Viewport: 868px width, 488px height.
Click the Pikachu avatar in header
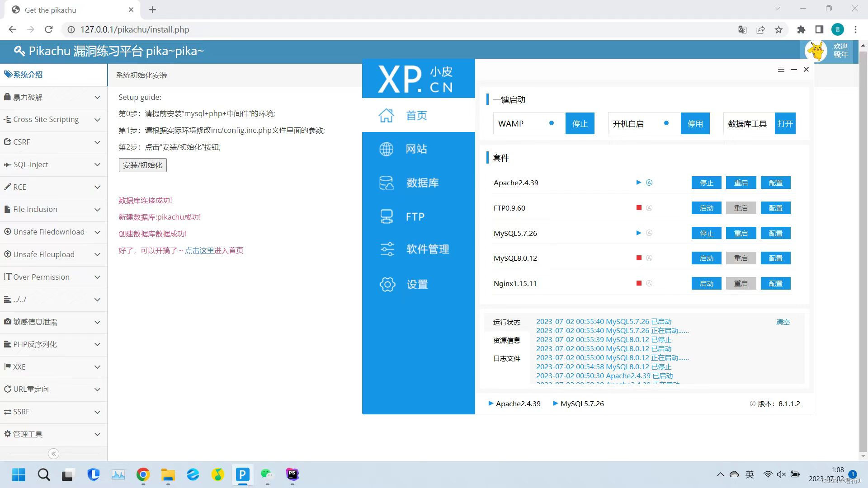pos(816,51)
